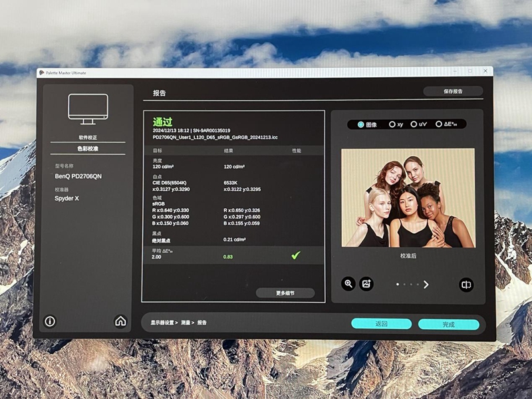The width and height of the screenshot is (532, 399).
Task: Open the info icon at bottom left
Action: point(50,321)
